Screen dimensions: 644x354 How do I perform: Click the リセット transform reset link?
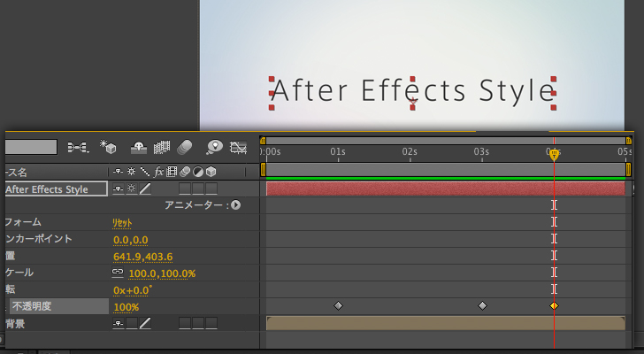click(x=122, y=223)
